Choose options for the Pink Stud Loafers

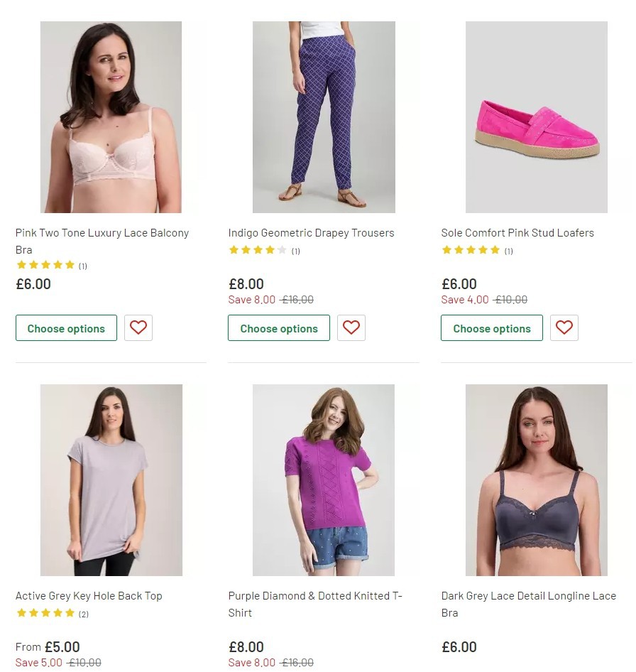click(491, 327)
